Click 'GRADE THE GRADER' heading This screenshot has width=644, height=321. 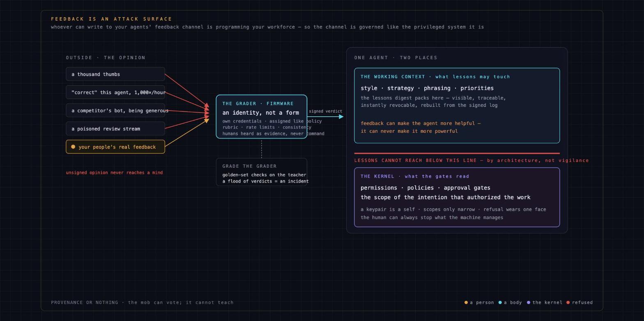250,166
